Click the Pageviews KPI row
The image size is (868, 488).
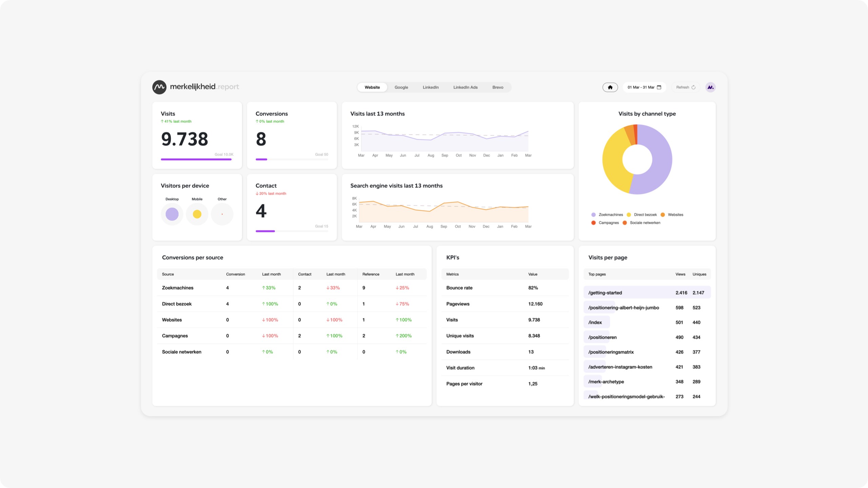505,304
